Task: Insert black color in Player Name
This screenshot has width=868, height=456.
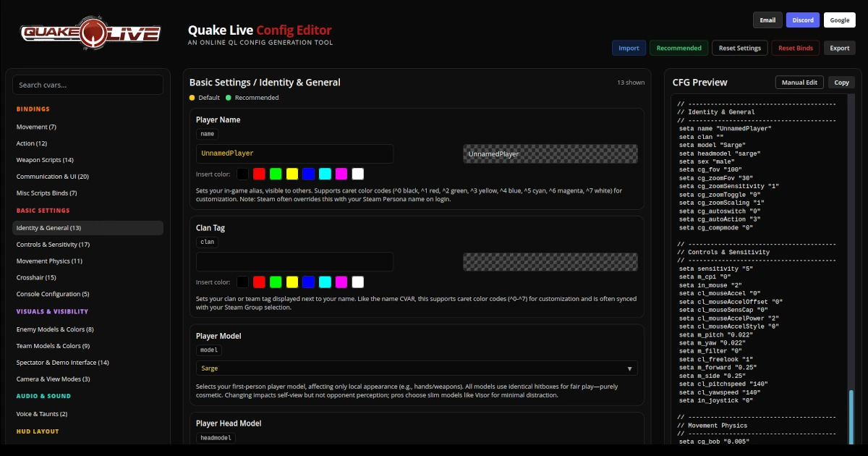Action: point(242,174)
